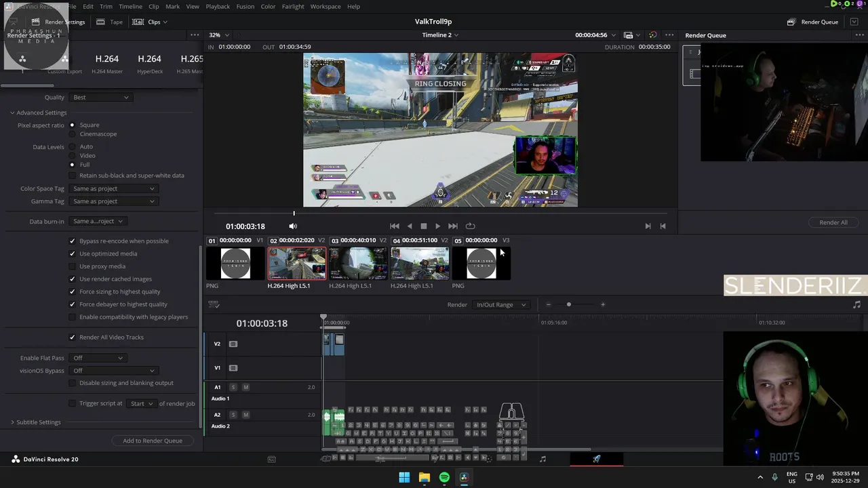Toggle Use proxy media checkbox

73,266
